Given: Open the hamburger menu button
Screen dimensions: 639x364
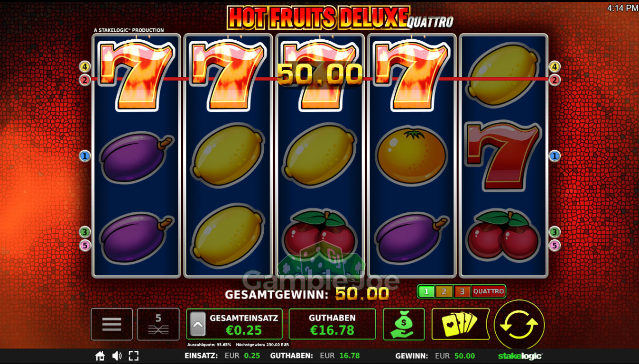Looking at the screenshot, I should (x=111, y=324).
